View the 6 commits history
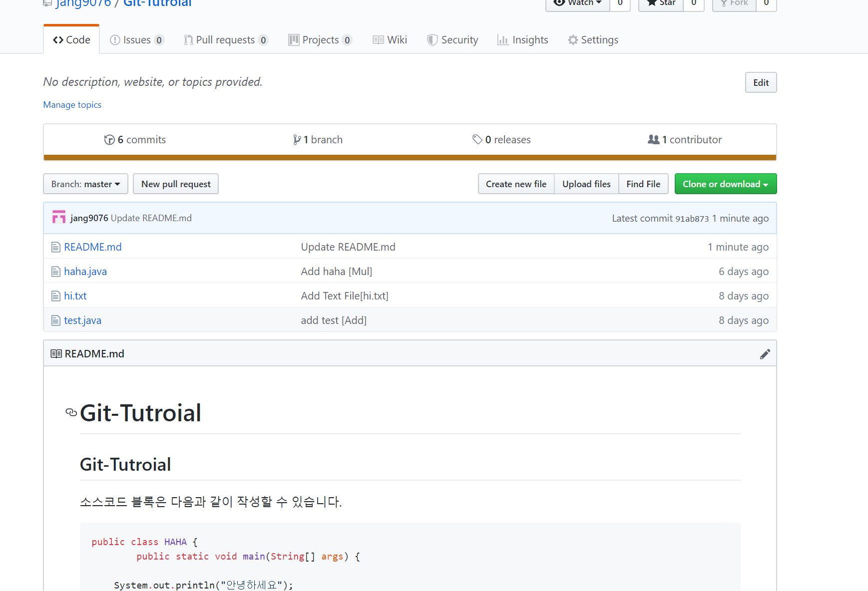This screenshot has height=591, width=868. (135, 140)
